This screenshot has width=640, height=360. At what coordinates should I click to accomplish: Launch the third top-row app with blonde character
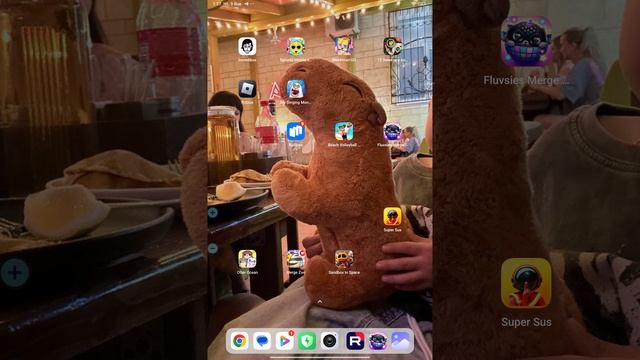pyautogui.click(x=344, y=46)
